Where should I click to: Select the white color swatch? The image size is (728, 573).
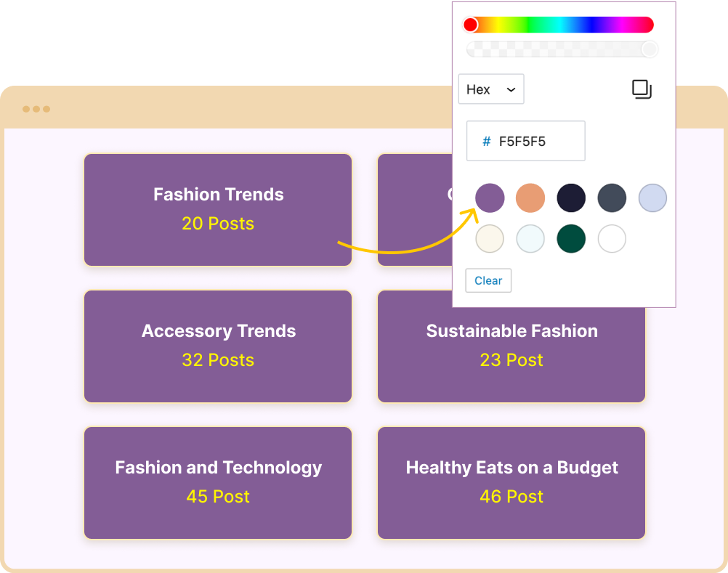tap(612, 238)
